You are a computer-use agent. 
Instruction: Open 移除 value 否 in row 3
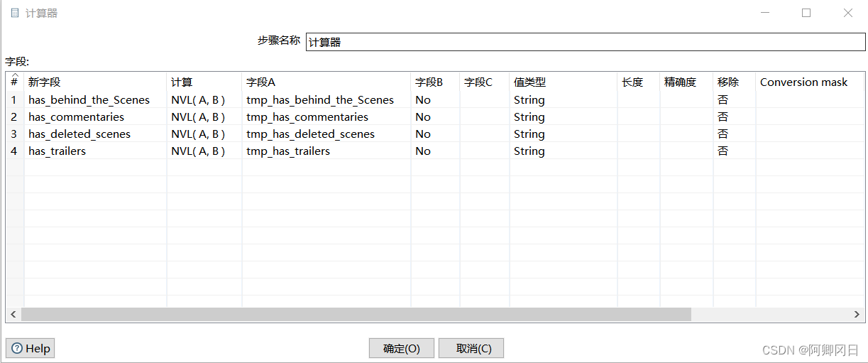723,134
